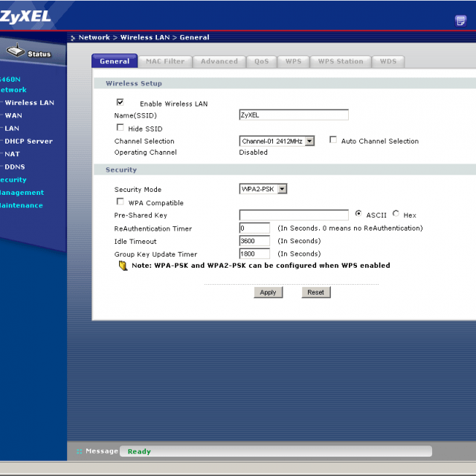Click the Reset button
Screen dimensions: 476x476
(316, 292)
